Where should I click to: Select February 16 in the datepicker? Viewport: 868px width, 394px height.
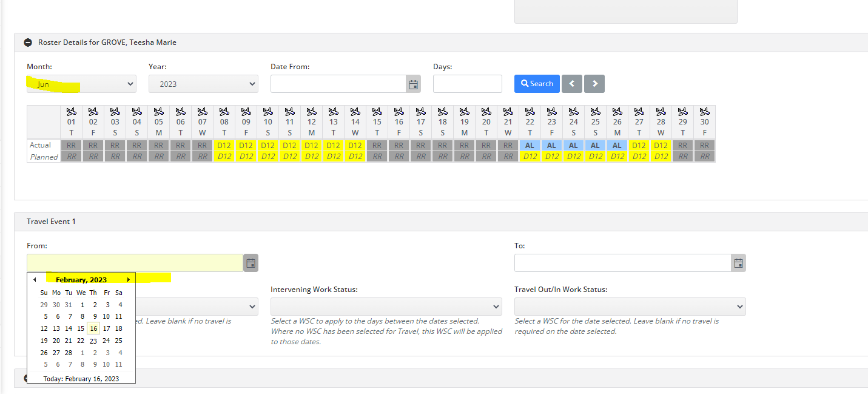point(93,328)
